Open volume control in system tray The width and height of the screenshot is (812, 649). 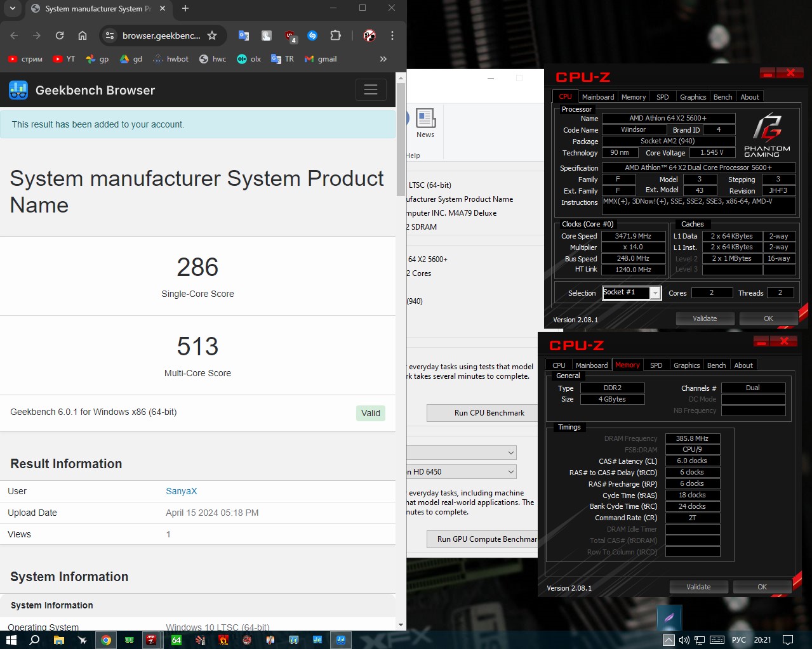(x=684, y=639)
